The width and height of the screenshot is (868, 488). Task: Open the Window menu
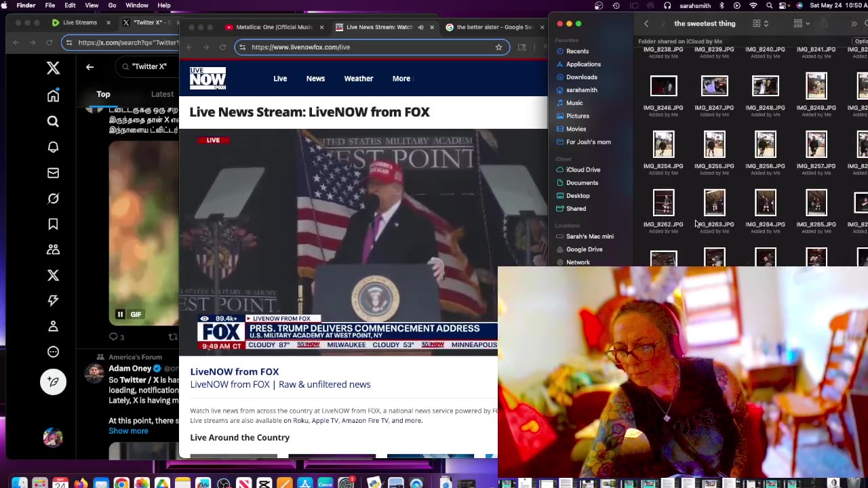(x=137, y=5)
